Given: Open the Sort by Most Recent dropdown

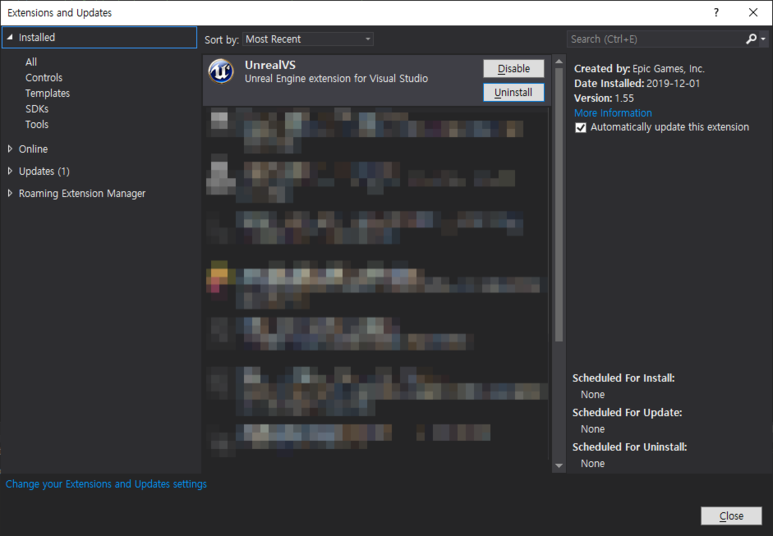Looking at the screenshot, I should [308, 39].
